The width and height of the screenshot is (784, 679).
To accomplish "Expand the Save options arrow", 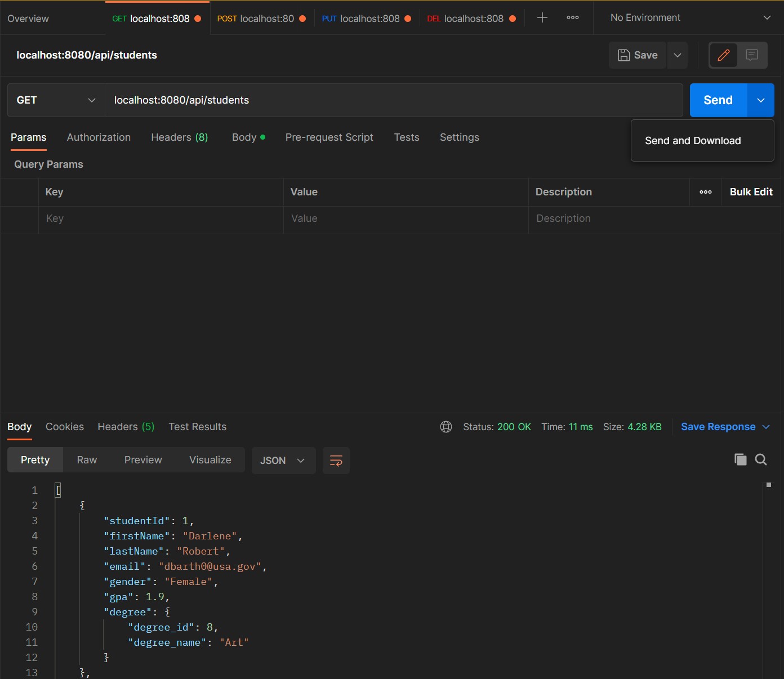I will tap(678, 55).
